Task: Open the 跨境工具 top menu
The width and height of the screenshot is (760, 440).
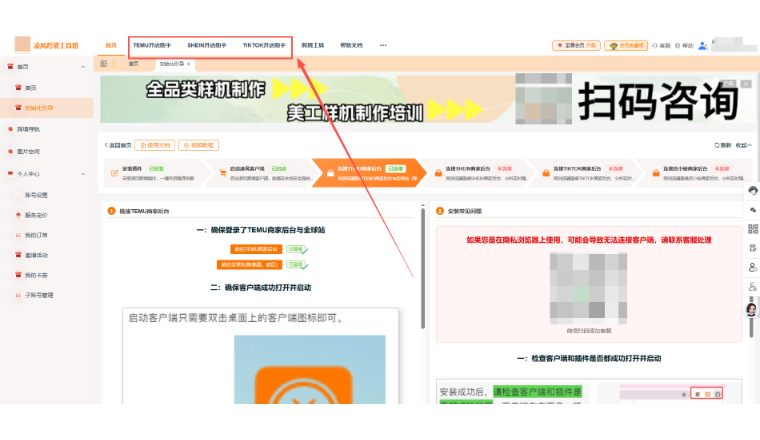Action: click(x=313, y=46)
